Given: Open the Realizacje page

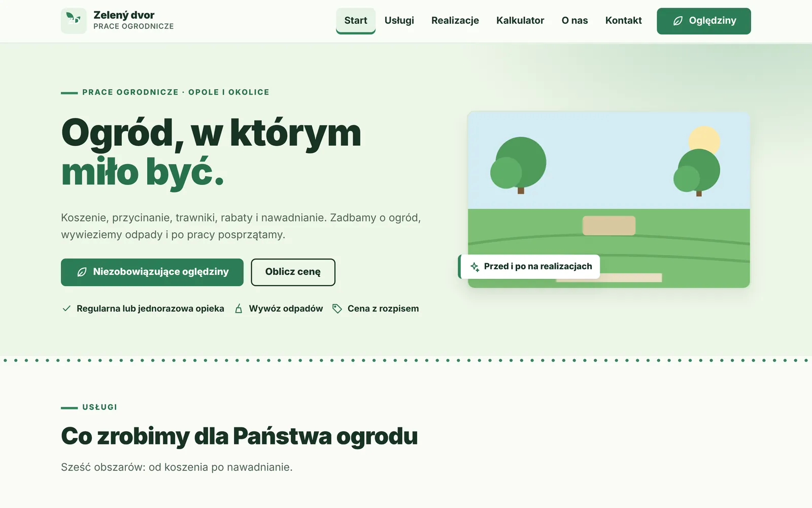Looking at the screenshot, I should (455, 21).
